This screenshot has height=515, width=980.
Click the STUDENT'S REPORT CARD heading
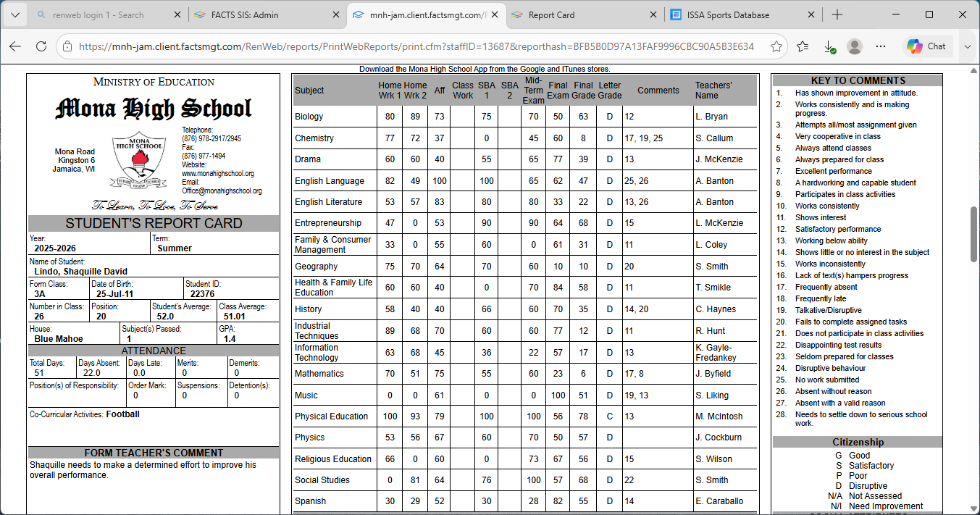154,223
